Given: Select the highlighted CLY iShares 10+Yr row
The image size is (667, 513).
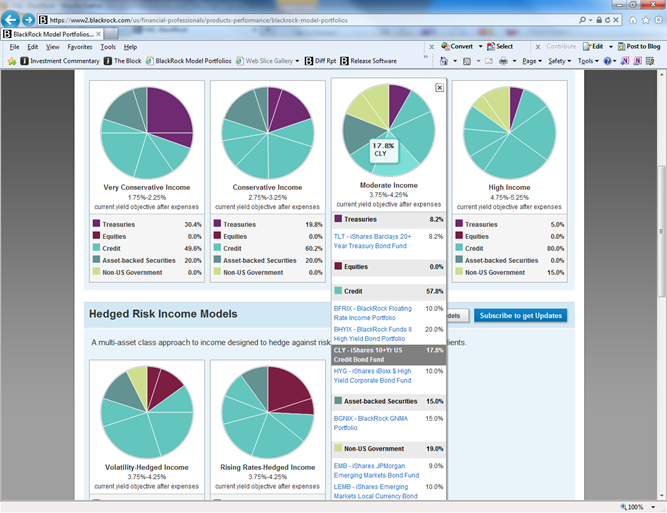Looking at the screenshot, I should [x=389, y=355].
